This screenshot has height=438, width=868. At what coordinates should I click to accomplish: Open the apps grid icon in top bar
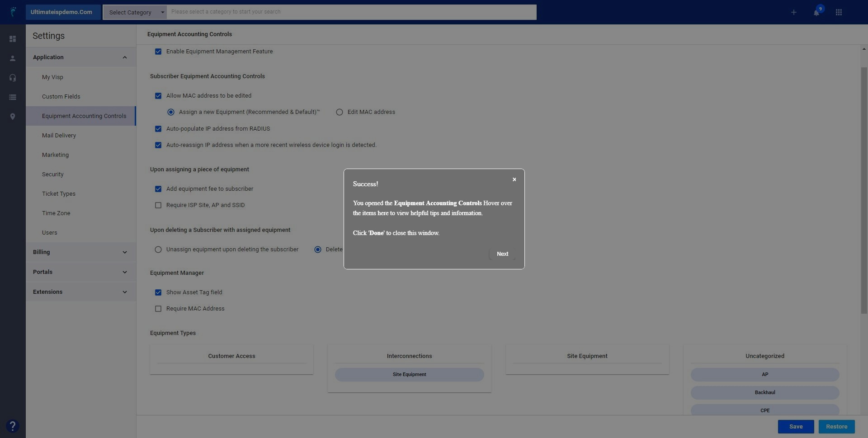pos(839,12)
